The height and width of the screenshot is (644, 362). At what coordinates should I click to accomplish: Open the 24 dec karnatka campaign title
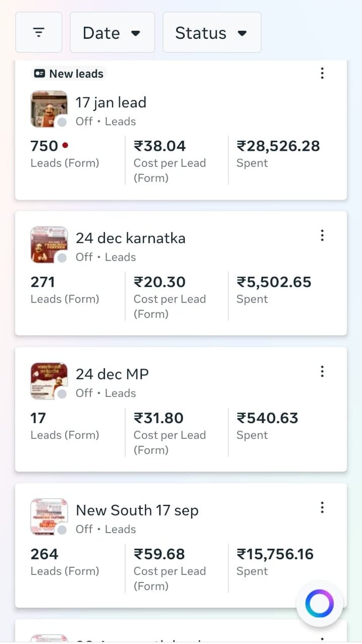[130, 238]
